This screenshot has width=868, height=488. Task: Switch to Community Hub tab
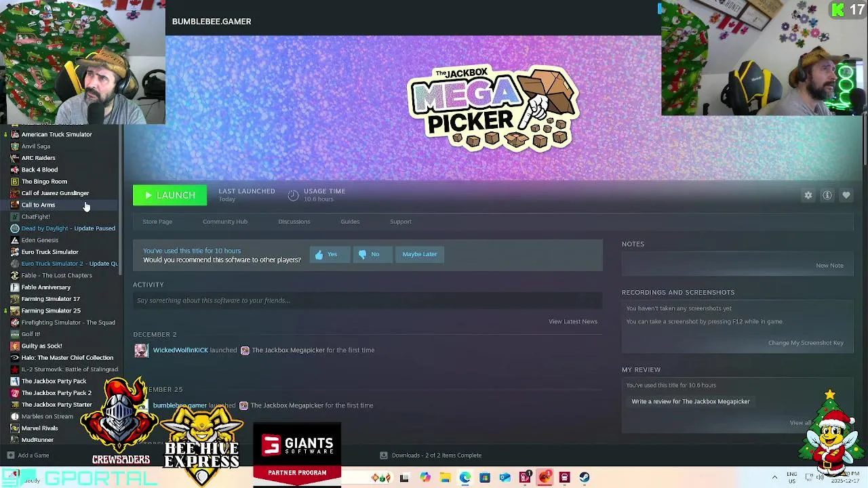[225, 222]
